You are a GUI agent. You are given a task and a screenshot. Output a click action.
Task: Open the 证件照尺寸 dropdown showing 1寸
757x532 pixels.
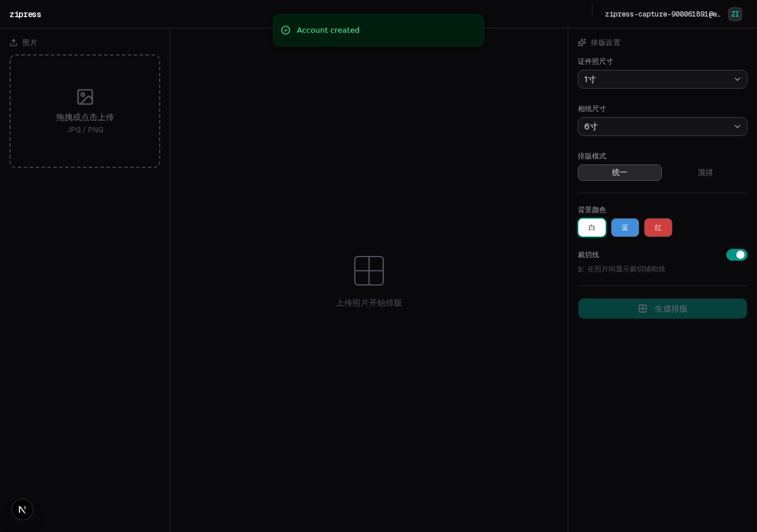662,79
